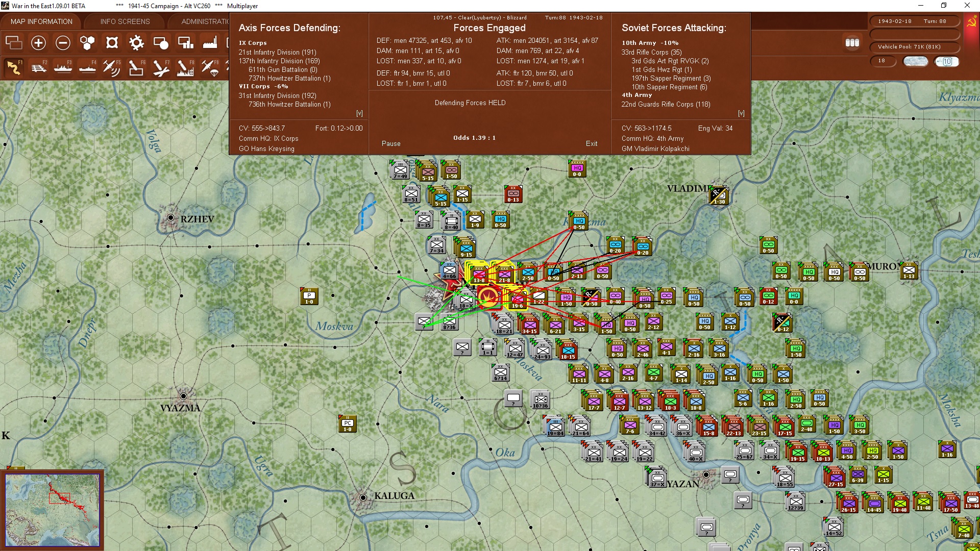Open the Map Information tab

(x=41, y=21)
